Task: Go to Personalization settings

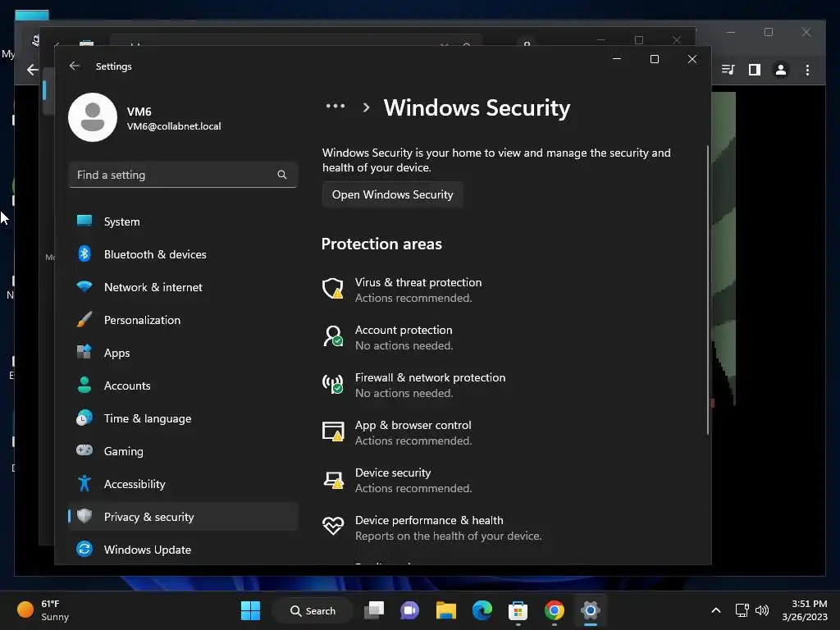Action: click(x=183, y=320)
